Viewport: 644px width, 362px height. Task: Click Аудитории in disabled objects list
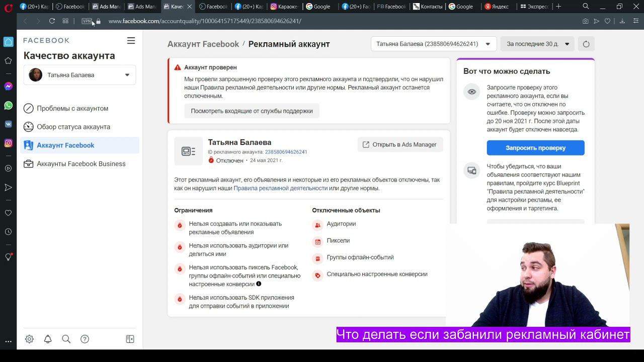pyautogui.click(x=341, y=224)
